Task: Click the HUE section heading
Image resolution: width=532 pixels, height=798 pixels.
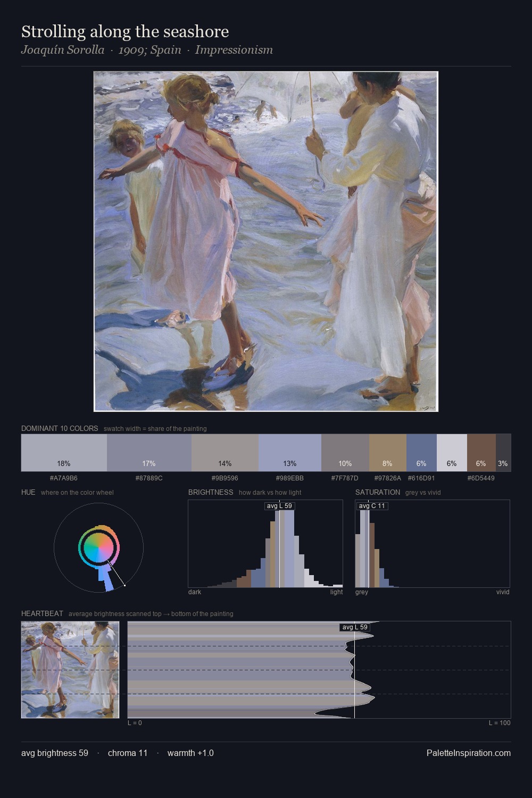Action: point(28,492)
